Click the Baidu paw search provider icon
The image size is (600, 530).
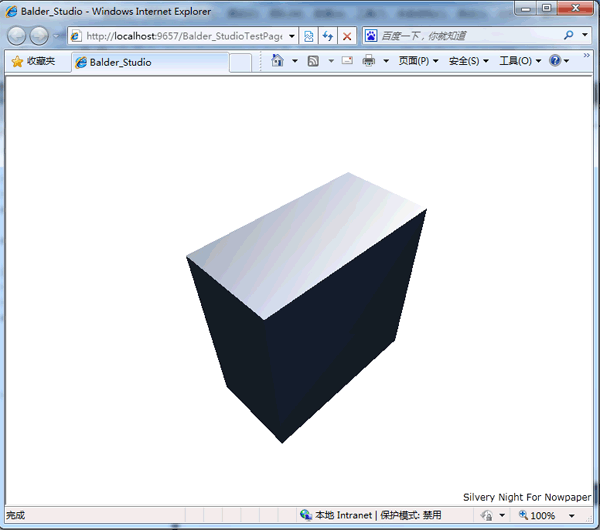(x=371, y=36)
